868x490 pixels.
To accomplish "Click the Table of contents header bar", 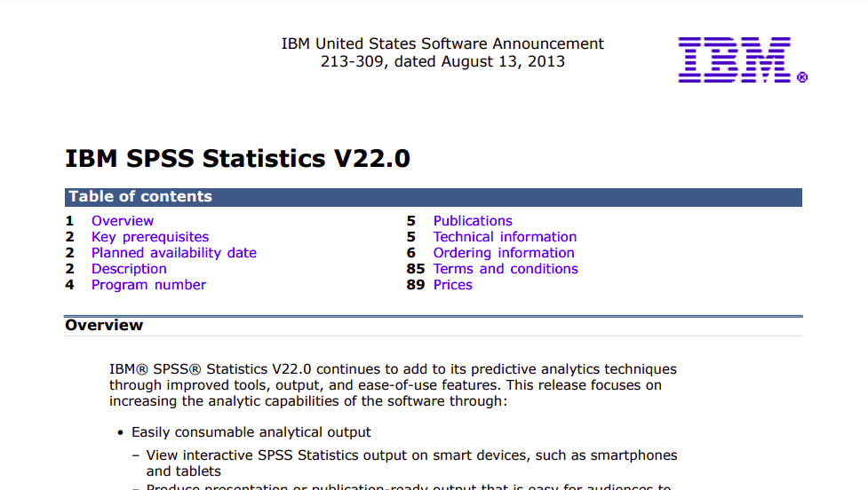I will [434, 197].
